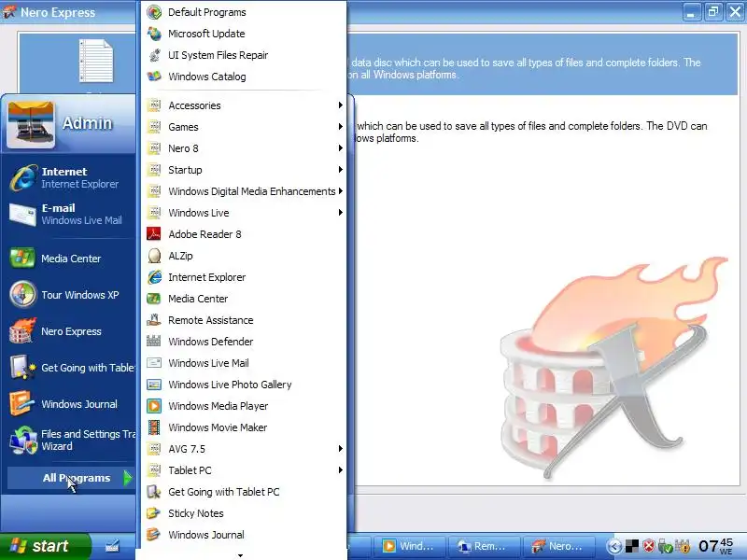747x560 pixels.
Task: Start Tour Windows XP
Action: click(71, 295)
